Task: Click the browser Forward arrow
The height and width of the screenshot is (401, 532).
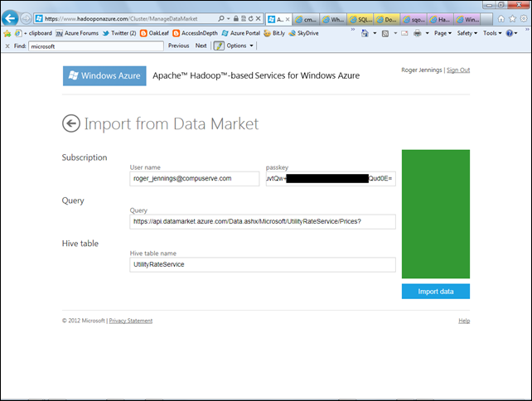Action: 26,18
